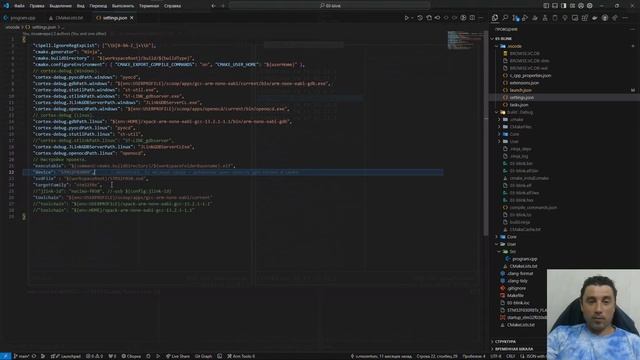Image resolution: width=640 pixels, height=360 pixels.
Task: Open tasks.json in explorer
Action: [519, 105]
